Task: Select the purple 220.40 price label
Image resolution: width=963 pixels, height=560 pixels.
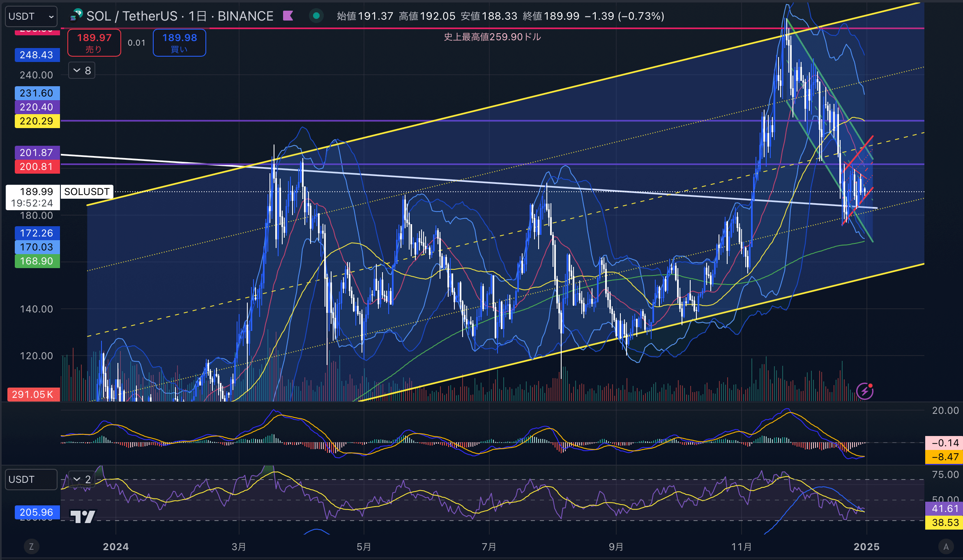Action: coord(37,107)
